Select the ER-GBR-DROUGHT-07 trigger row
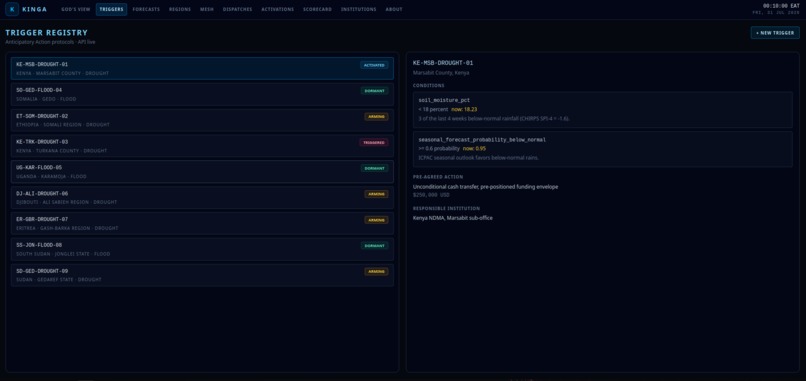Viewport: 806px width, 381px height. (203, 223)
